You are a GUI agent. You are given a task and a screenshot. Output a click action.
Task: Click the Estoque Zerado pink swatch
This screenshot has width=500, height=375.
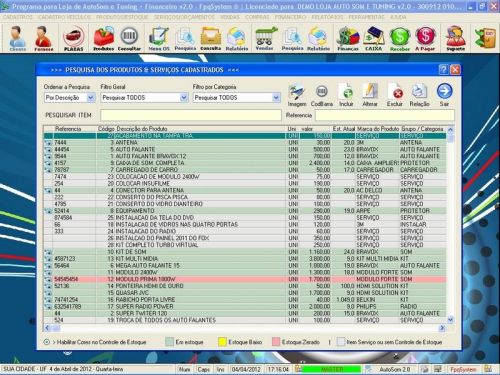(x=276, y=342)
